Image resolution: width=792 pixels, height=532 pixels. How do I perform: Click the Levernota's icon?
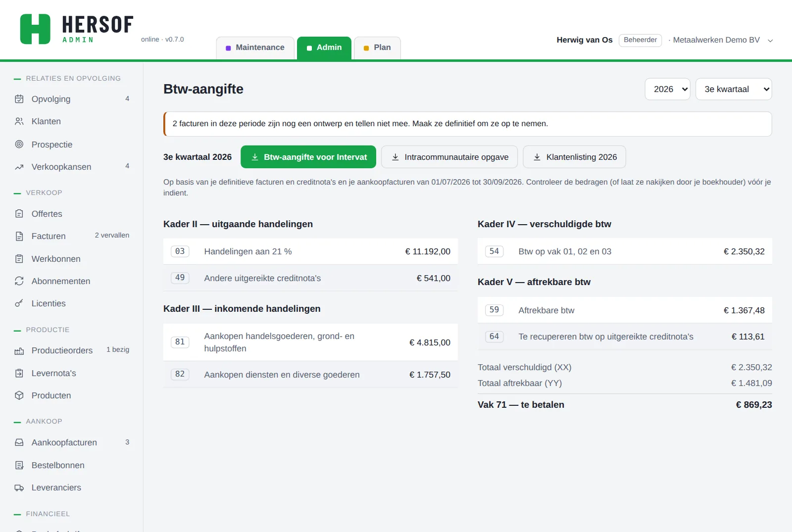19,373
